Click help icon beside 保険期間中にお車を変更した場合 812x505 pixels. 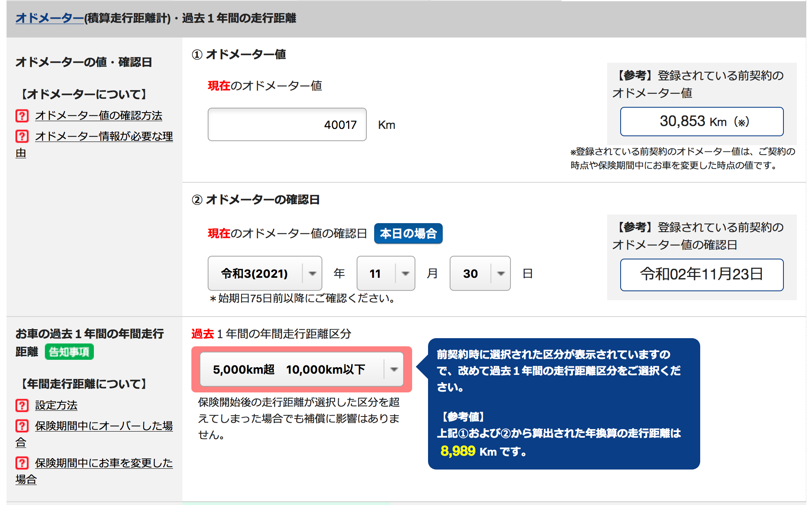[x=22, y=463]
